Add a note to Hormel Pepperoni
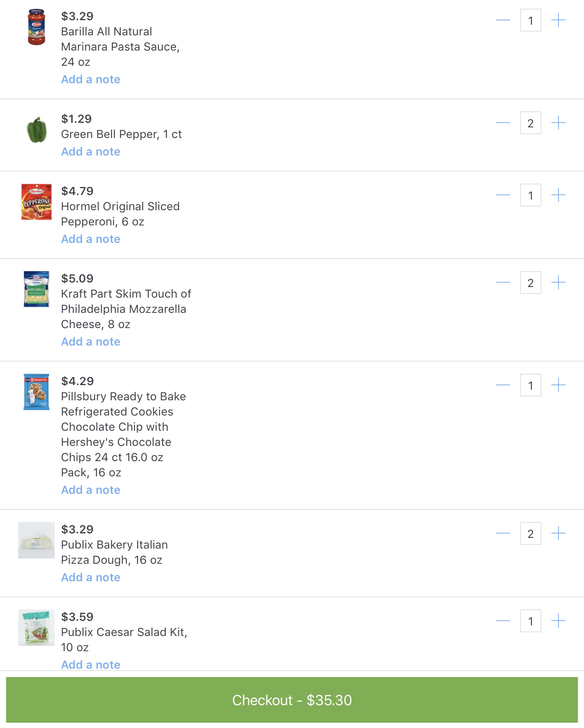 [x=91, y=239]
